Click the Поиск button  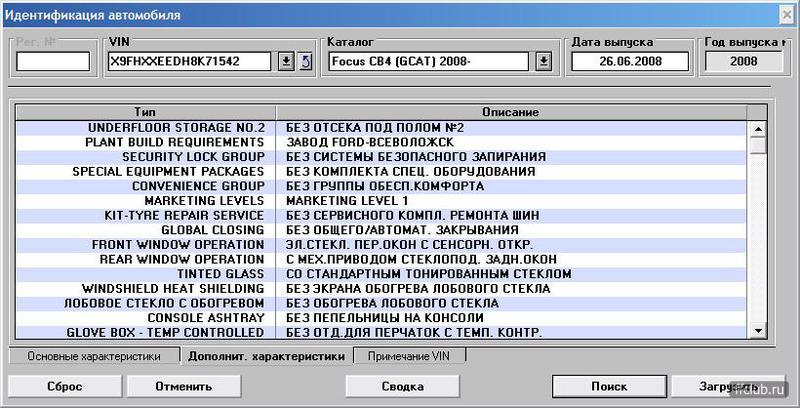pos(609,386)
